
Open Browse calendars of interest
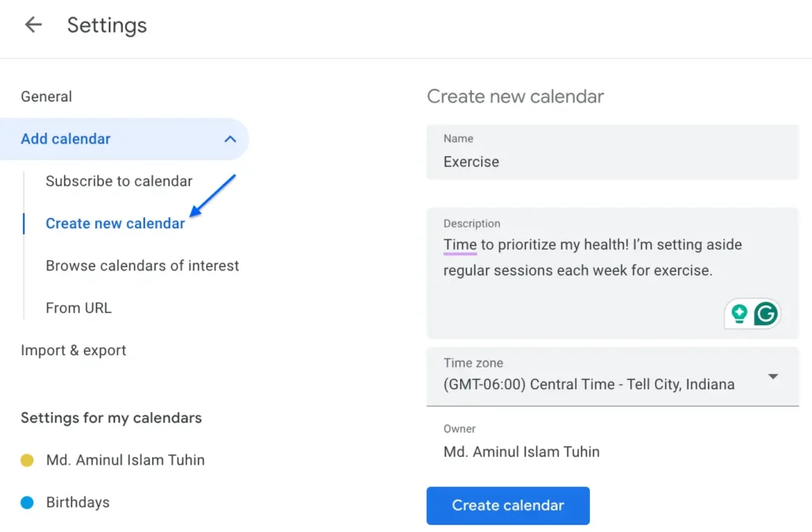(142, 266)
